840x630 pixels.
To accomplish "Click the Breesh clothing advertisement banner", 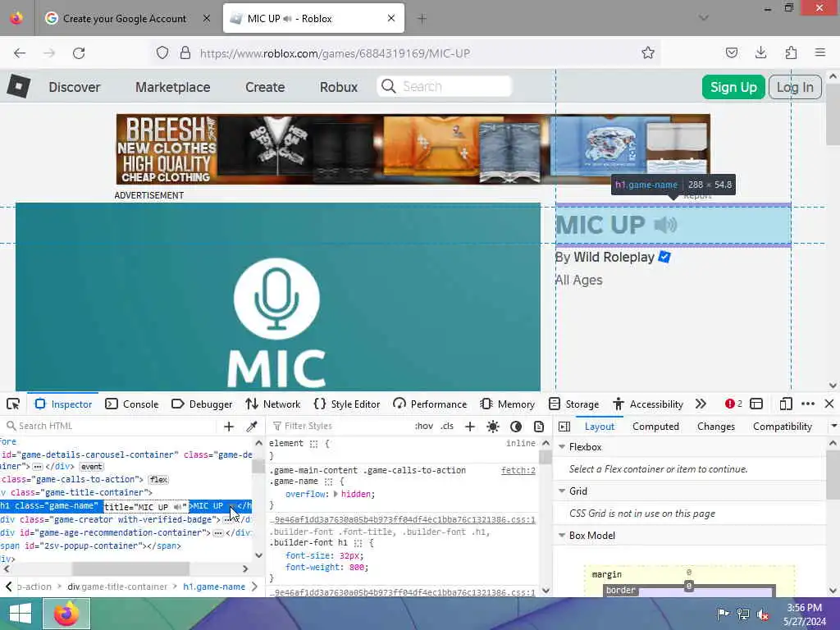I will (x=413, y=149).
